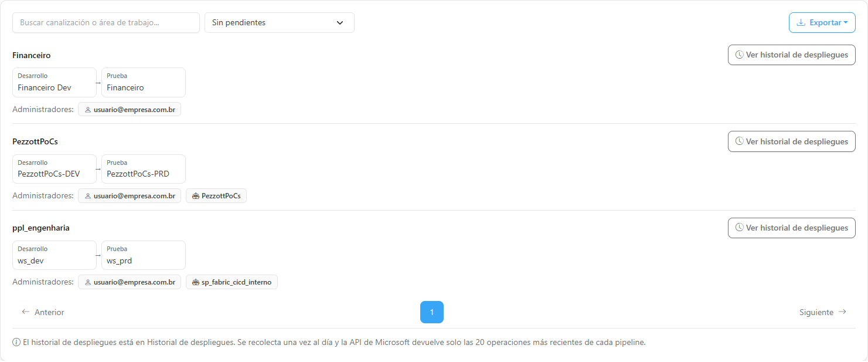Select the ws_prd stage box

(144, 255)
